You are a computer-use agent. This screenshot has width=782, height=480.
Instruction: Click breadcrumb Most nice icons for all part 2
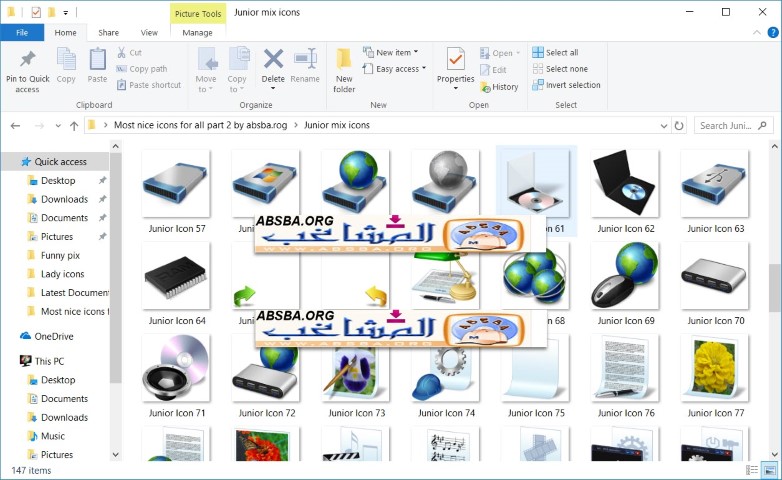[x=200, y=125]
